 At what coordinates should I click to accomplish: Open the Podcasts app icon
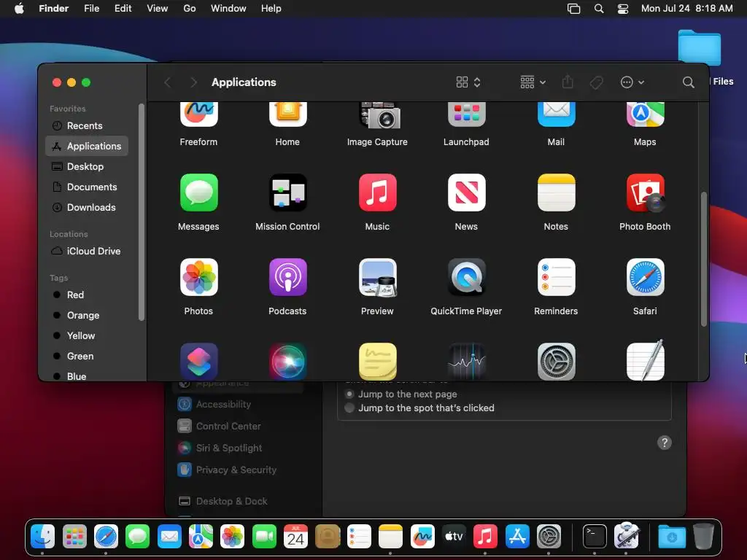(287, 277)
